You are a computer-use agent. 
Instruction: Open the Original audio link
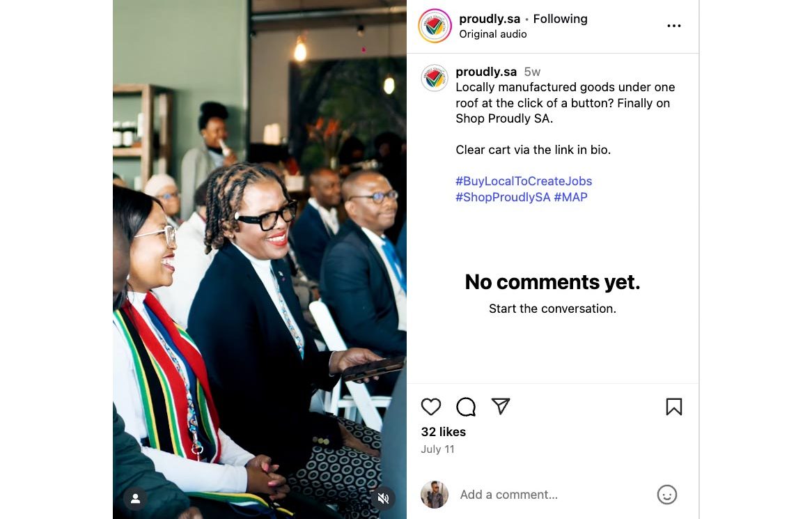click(x=492, y=34)
